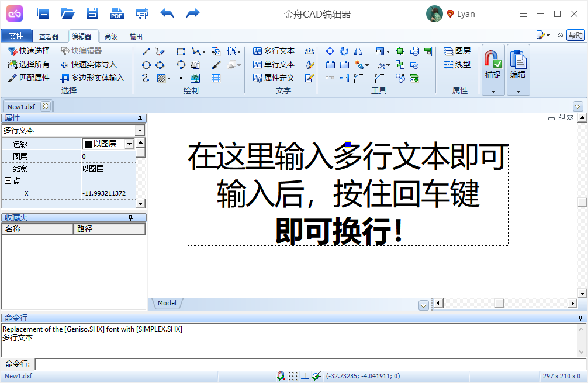Select the Circle drawing tool

pos(146,65)
